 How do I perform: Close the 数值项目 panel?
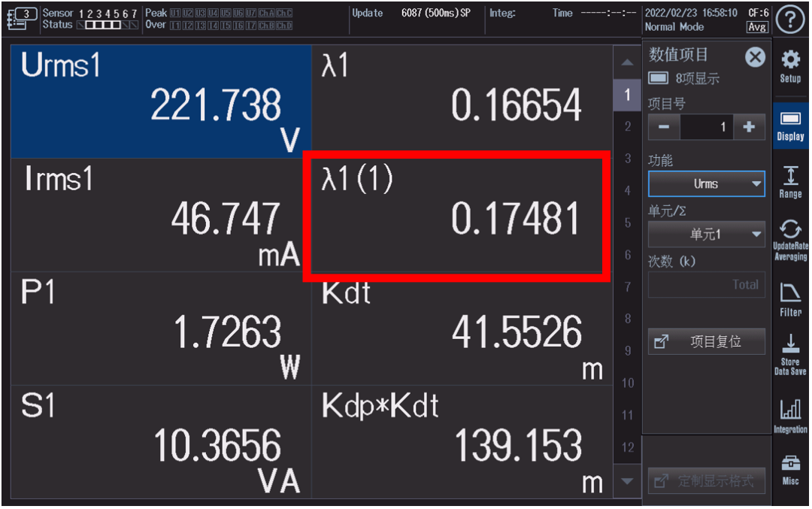(x=755, y=57)
